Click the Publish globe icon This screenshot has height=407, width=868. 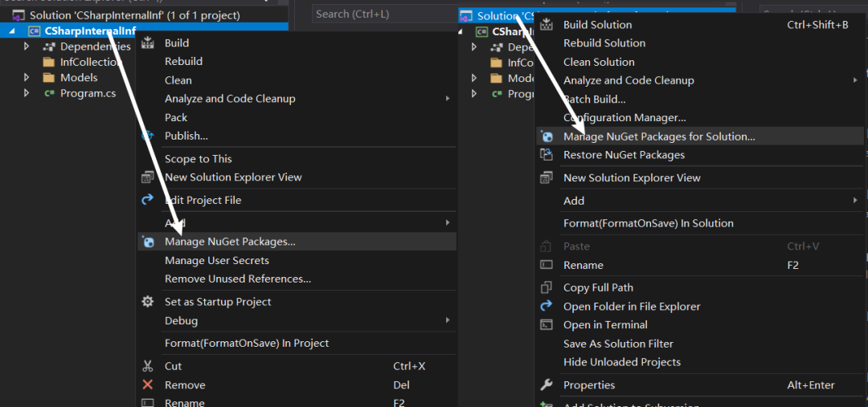[x=148, y=136]
